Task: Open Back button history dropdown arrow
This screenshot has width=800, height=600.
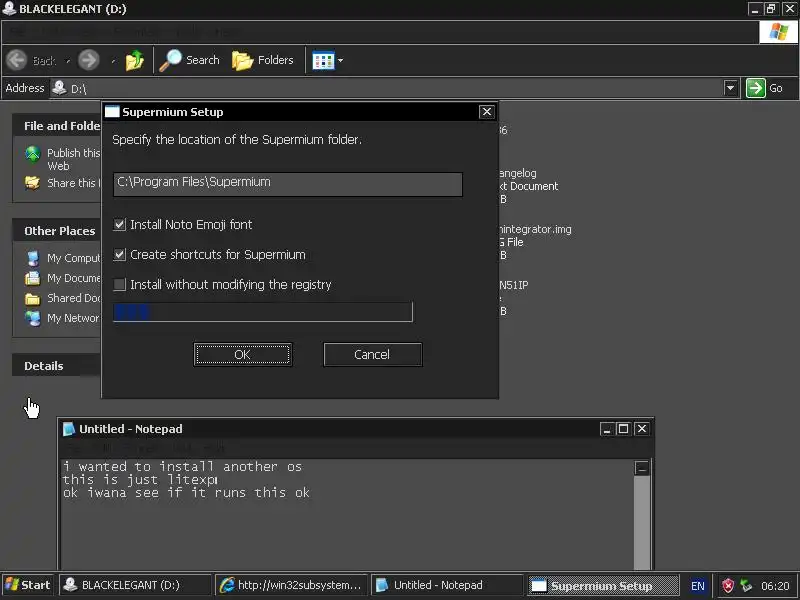Action: tap(67, 61)
